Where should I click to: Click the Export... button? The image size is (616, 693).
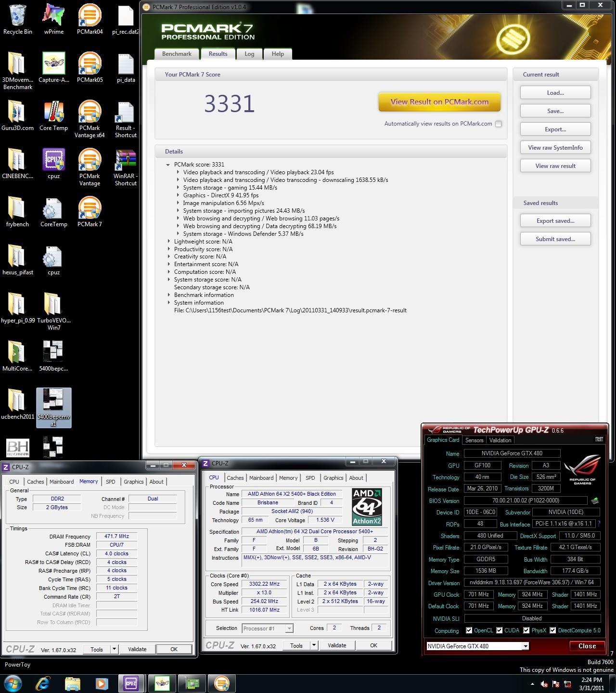[x=555, y=129]
